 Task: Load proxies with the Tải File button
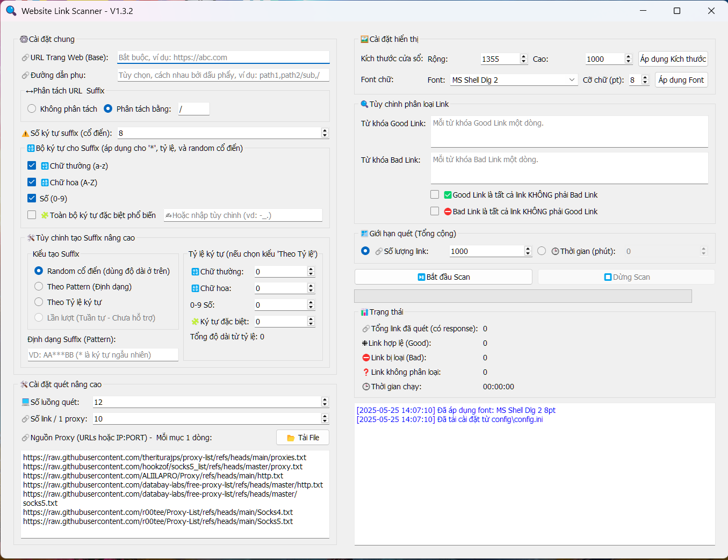coord(303,438)
